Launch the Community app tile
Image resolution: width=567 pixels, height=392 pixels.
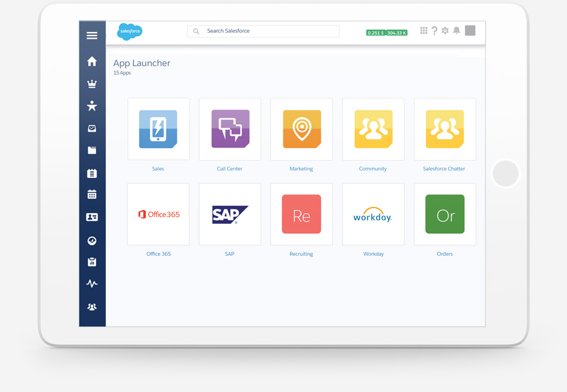pyautogui.click(x=373, y=129)
